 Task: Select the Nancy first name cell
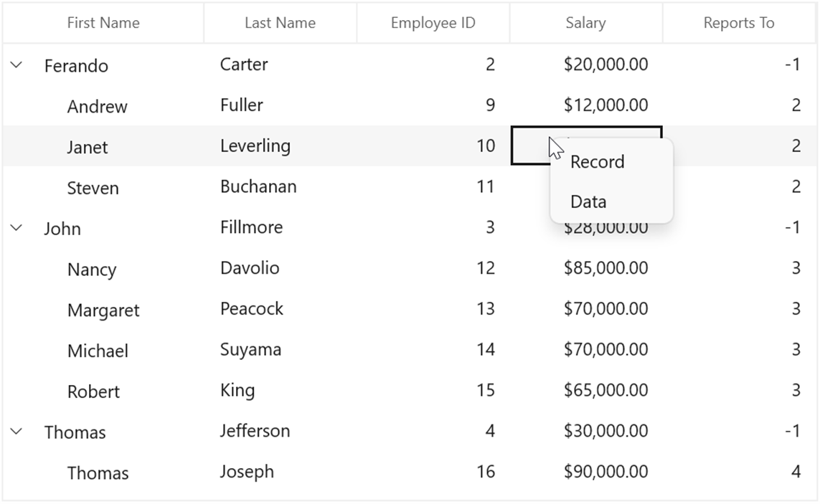point(103,269)
